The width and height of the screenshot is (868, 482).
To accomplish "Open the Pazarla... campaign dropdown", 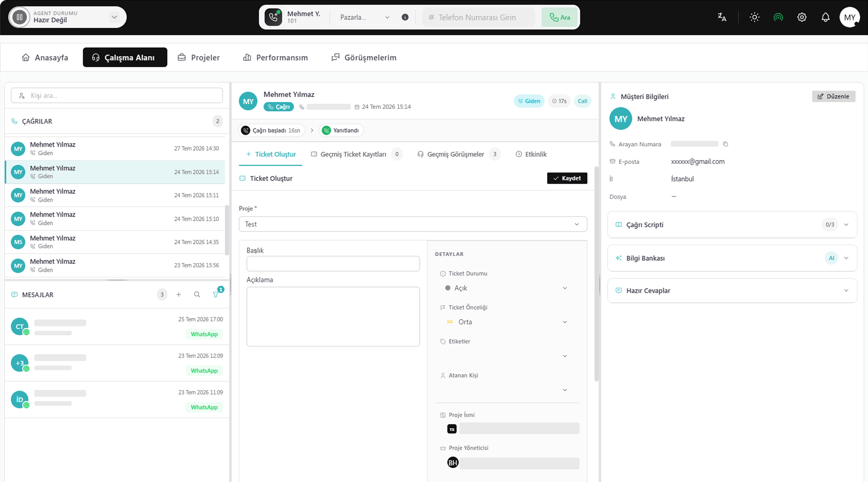I will pos(364,17).
